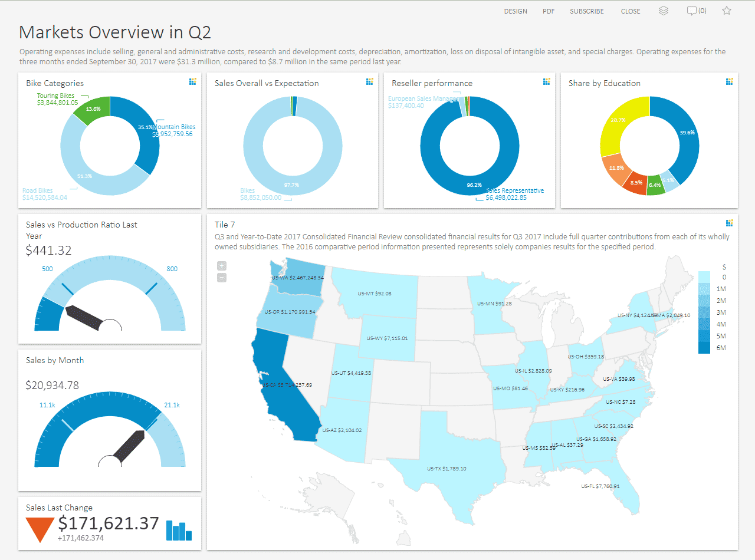Open the DESIGN menu item
The width and height of the screenshot is (755, 560).
(x=516, y=11)
